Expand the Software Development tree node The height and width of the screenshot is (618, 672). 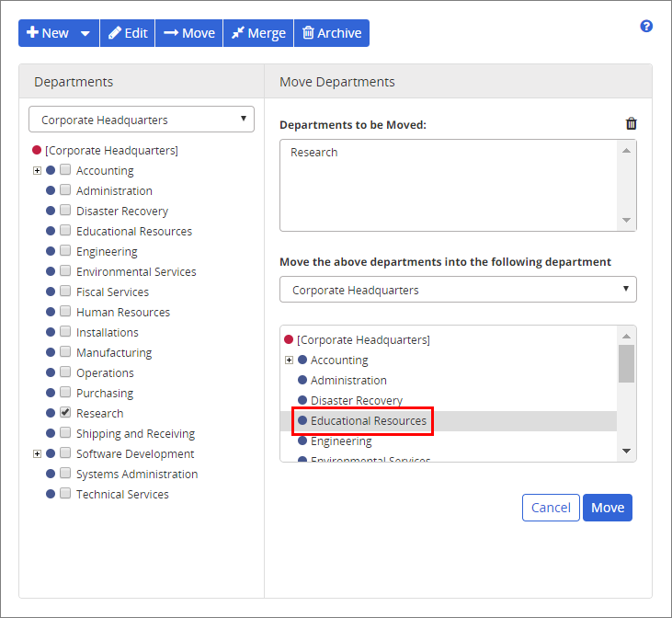pos(37,453)
